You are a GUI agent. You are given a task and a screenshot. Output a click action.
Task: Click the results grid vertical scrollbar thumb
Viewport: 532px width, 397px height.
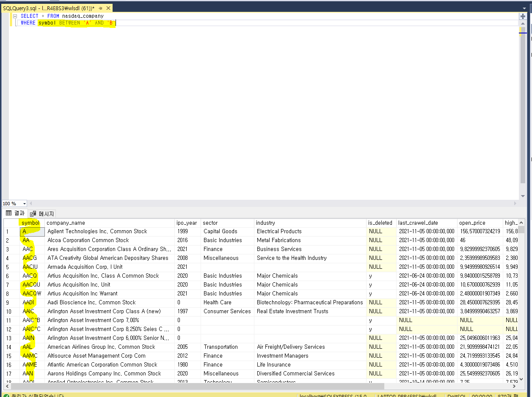(x=521, y=230)
